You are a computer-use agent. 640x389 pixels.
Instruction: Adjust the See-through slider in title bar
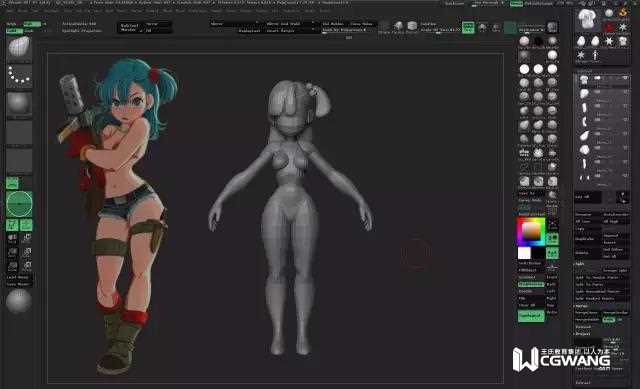(487, 3)
